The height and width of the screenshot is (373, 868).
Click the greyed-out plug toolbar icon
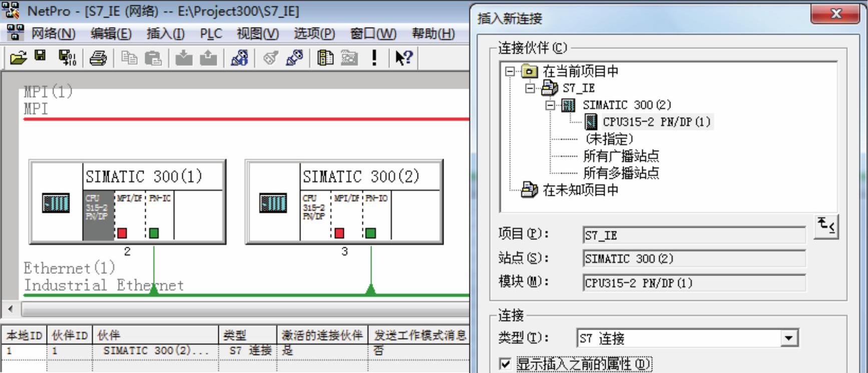[271, 58]
